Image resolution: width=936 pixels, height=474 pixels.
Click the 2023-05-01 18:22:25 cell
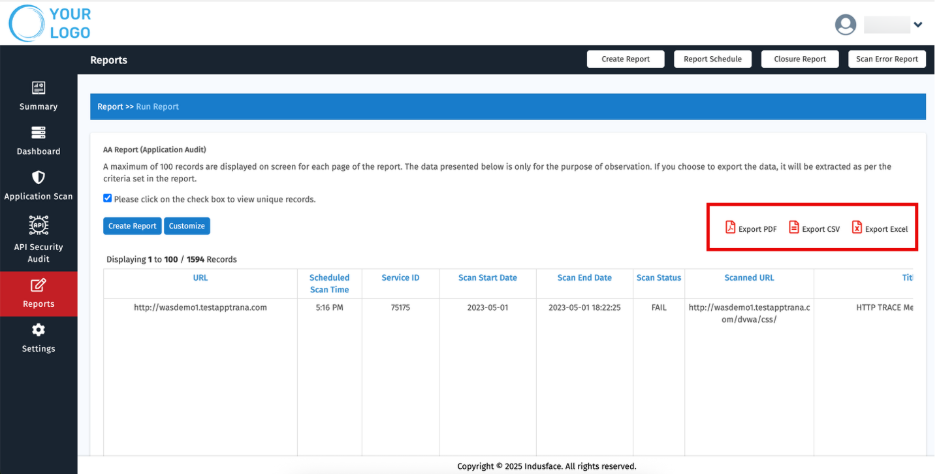pyautogui.click(x=584, y=308)
